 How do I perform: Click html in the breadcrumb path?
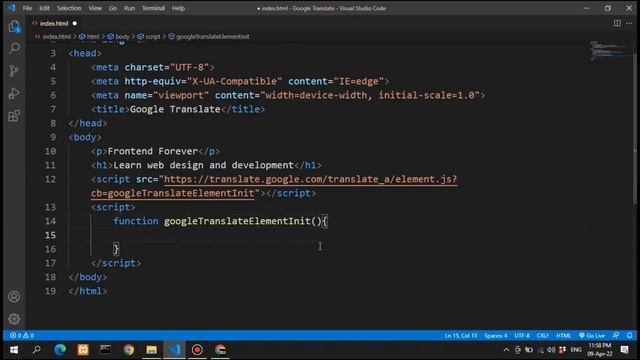pos(93,36)
